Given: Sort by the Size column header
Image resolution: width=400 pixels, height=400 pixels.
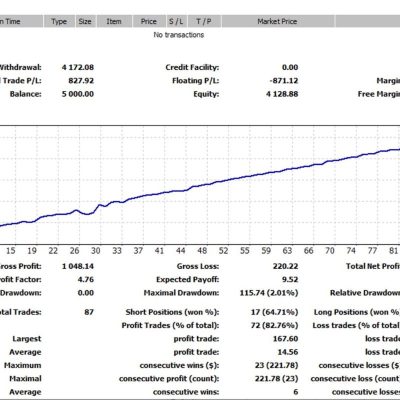Looking at the screenshot, I should [x=85, y=22].
